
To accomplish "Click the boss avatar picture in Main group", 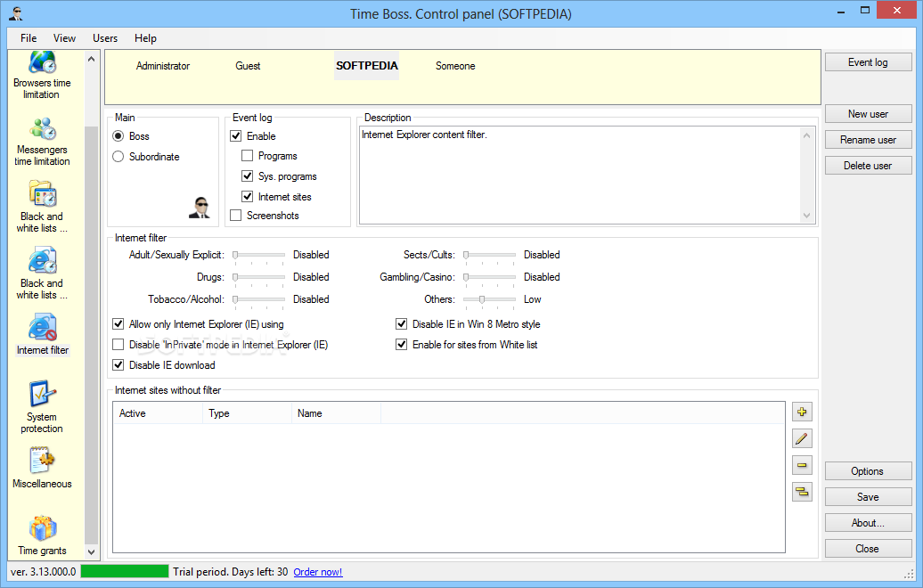I will point(200,208).
